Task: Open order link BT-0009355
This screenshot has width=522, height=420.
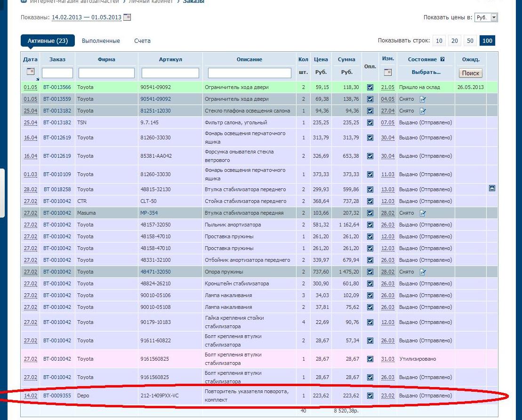Action: pyautogui.click(x=57, y=396)
